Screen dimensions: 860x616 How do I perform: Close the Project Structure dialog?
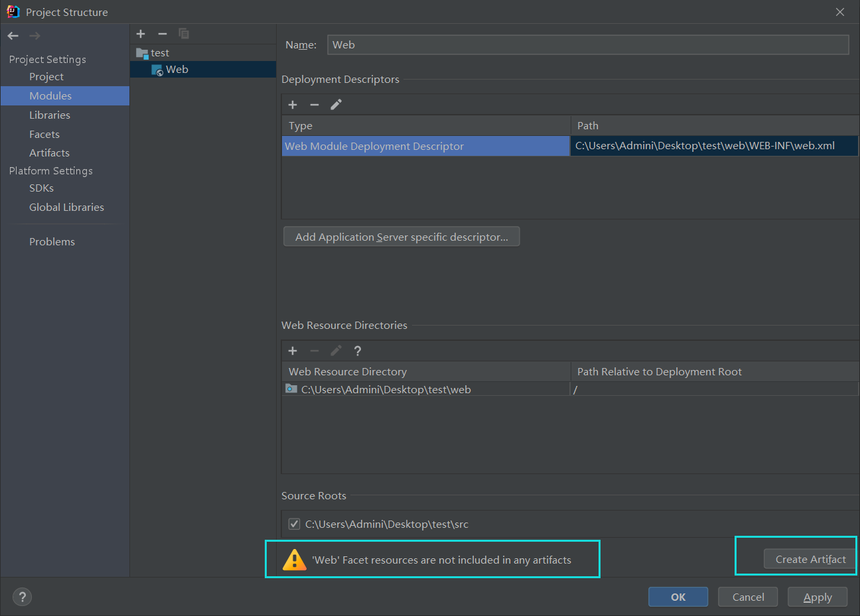click(x=840, y=12)
